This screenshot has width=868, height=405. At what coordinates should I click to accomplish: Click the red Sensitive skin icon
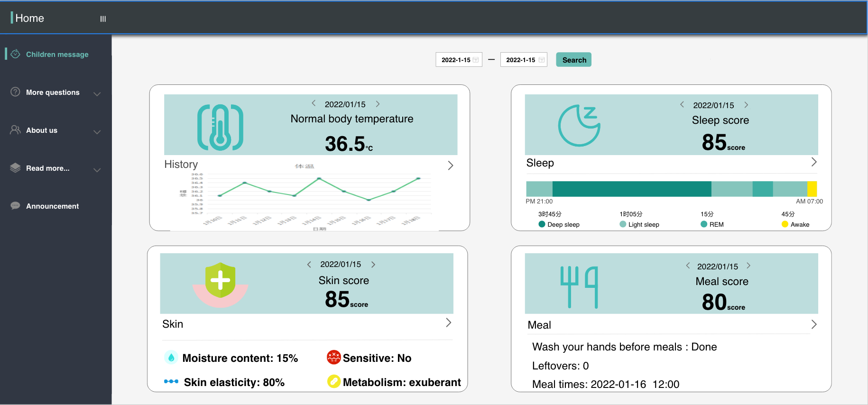pos(334,358)
